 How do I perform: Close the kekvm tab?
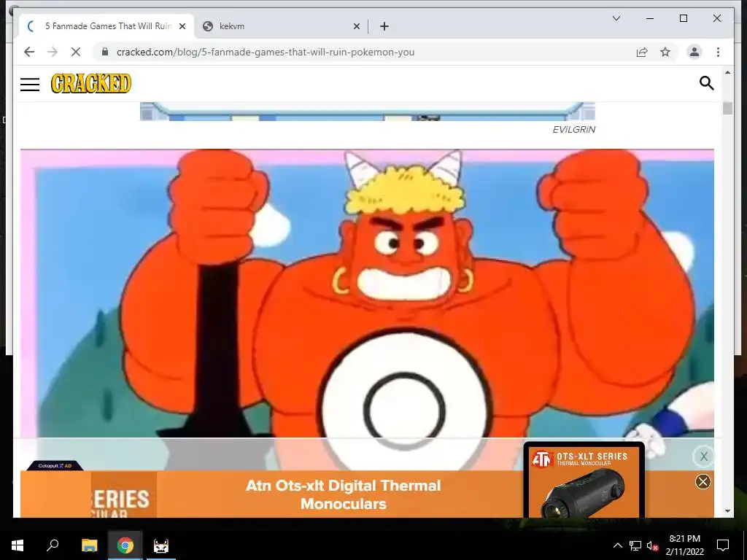[x=356, y=26]
